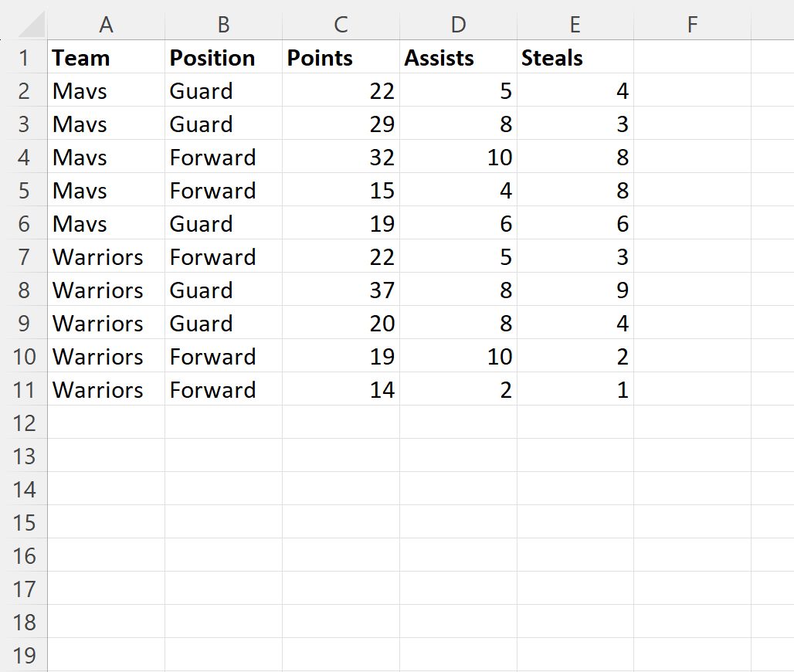Select Forward cell in row 4
794x672 pixels.
coord(223,157)
